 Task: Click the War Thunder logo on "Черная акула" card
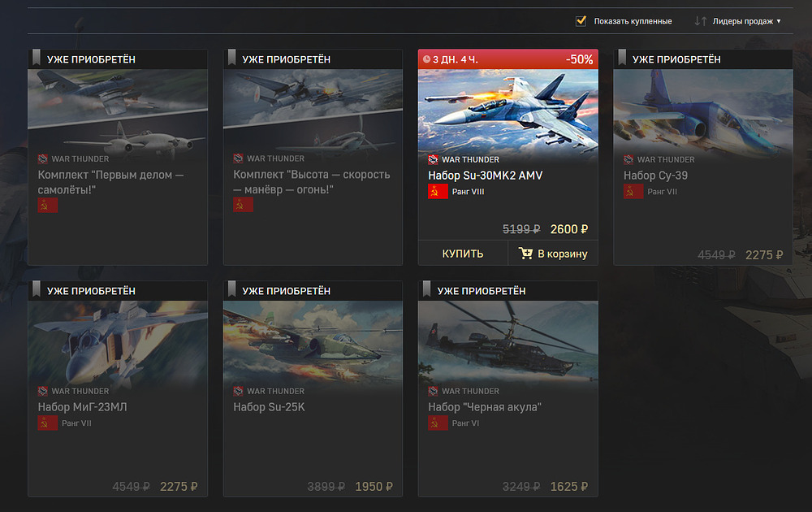coord(433,391)
